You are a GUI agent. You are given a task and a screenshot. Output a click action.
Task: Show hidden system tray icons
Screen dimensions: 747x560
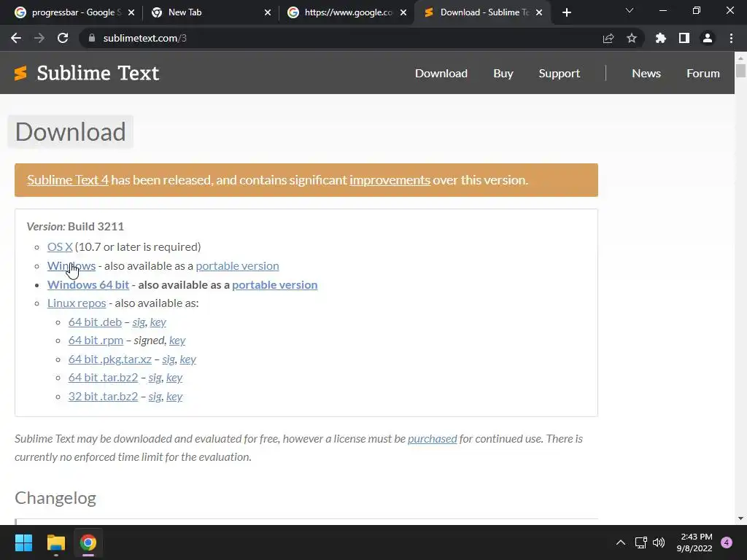[x=620, y=542]
